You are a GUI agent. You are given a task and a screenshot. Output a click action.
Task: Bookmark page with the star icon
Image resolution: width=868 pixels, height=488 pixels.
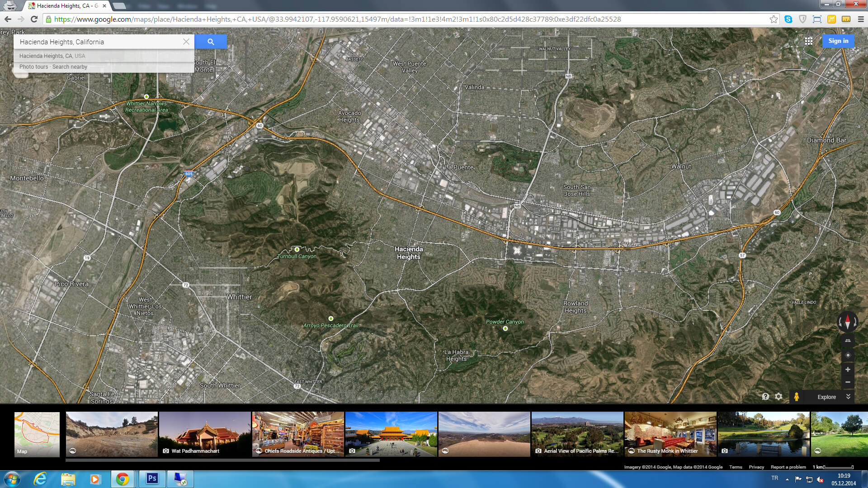point(774,19)
